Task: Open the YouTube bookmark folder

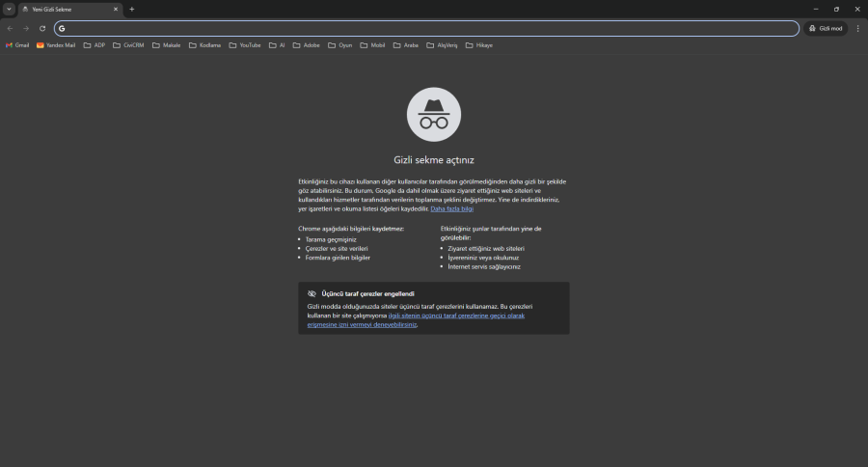Action: point(245,44)
